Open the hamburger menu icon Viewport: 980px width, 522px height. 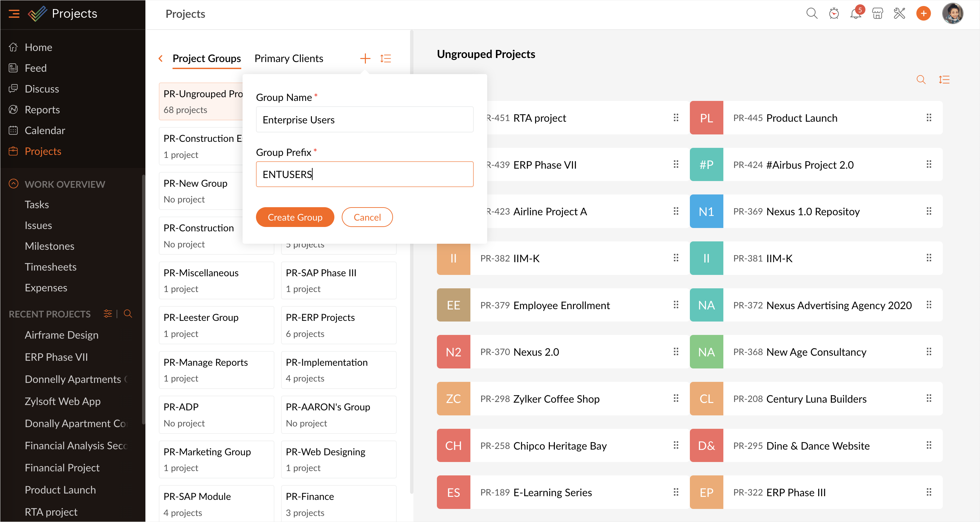tap(14, 14)
